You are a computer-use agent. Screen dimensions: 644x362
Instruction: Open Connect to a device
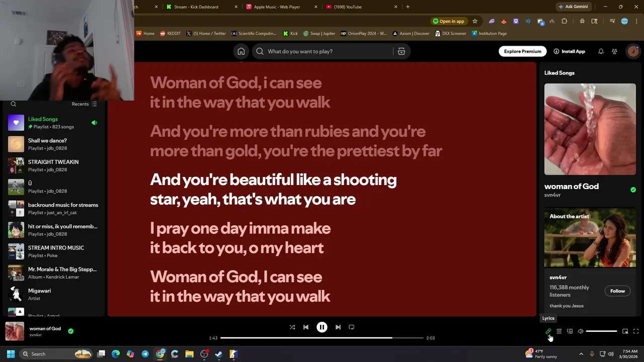(570, 331)
